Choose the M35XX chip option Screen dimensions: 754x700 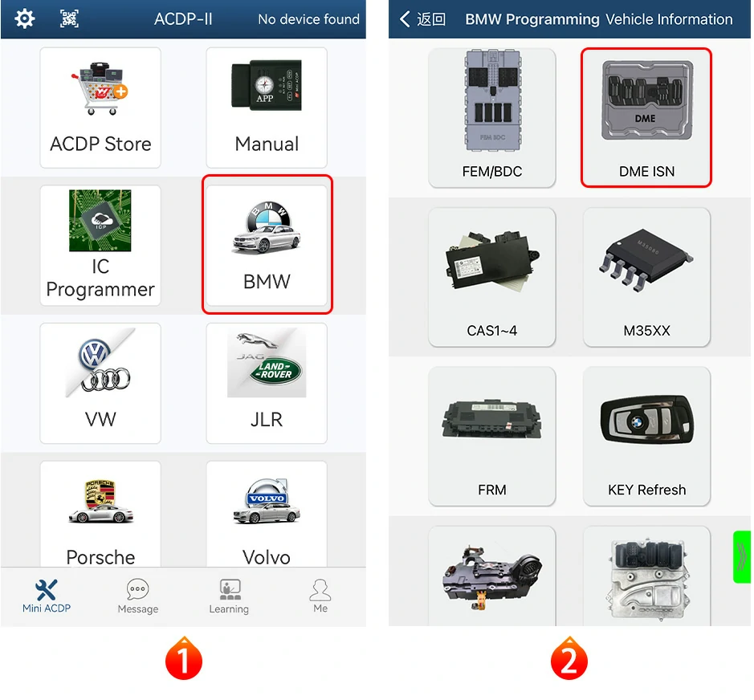[646, 277]
